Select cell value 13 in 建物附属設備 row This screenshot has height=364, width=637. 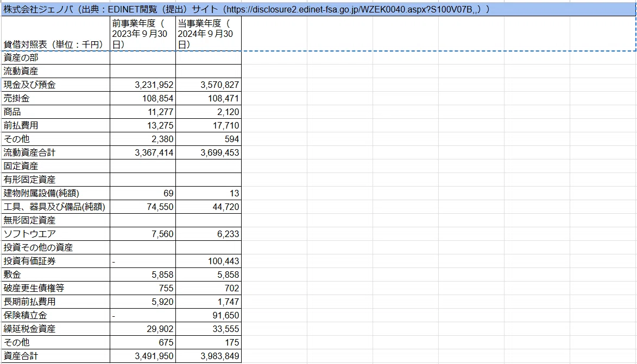pyautogui.click(x=209, y=194)
